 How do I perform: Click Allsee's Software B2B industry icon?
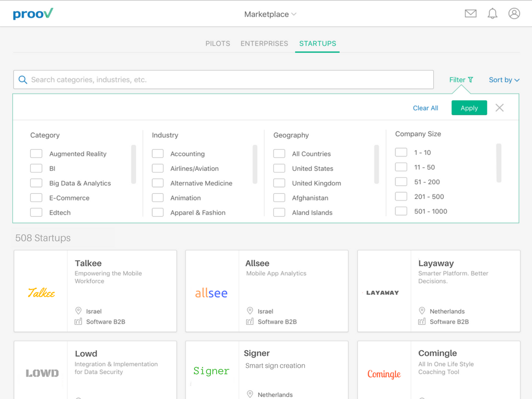pyautogui.click(x=250, y=321)
